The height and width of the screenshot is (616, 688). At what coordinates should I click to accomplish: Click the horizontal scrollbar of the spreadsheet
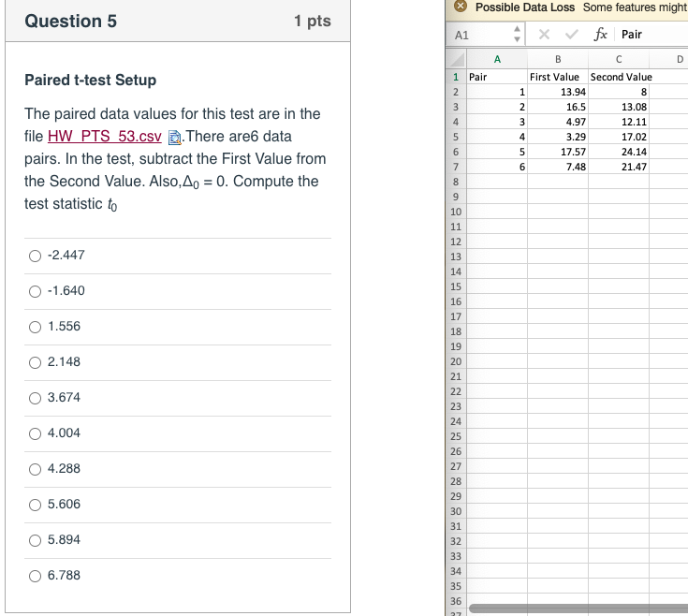(578, 609)
